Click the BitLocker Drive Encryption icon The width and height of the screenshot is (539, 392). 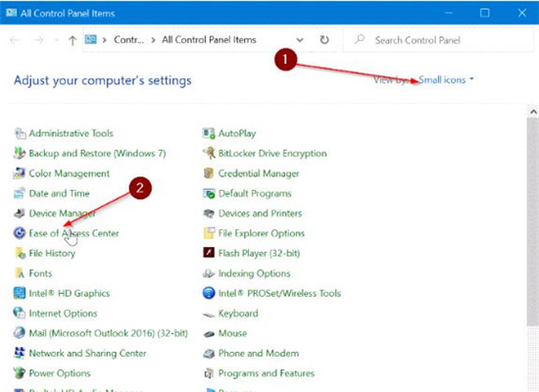click(209, 153)
